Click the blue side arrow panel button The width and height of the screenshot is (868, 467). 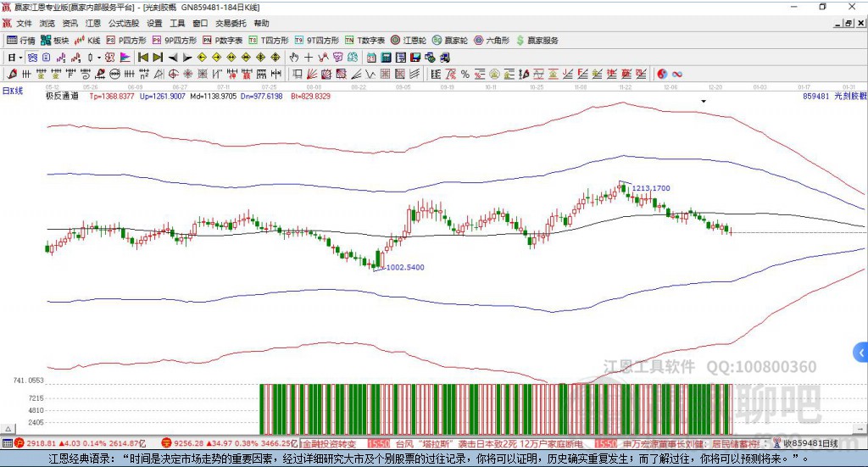coord(860,352)
